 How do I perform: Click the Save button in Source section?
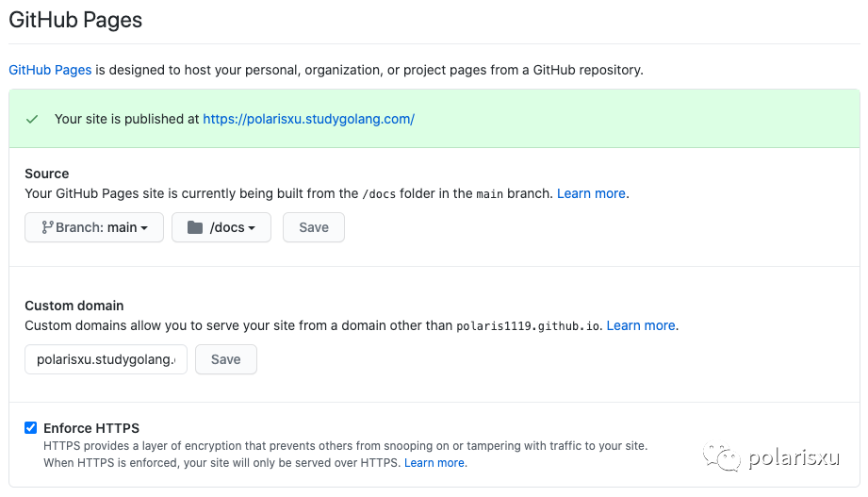314,227
